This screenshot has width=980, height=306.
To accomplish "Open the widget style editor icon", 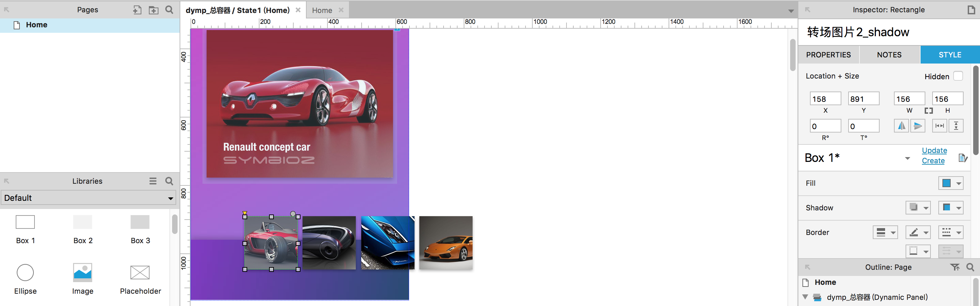I will (963, 158).
